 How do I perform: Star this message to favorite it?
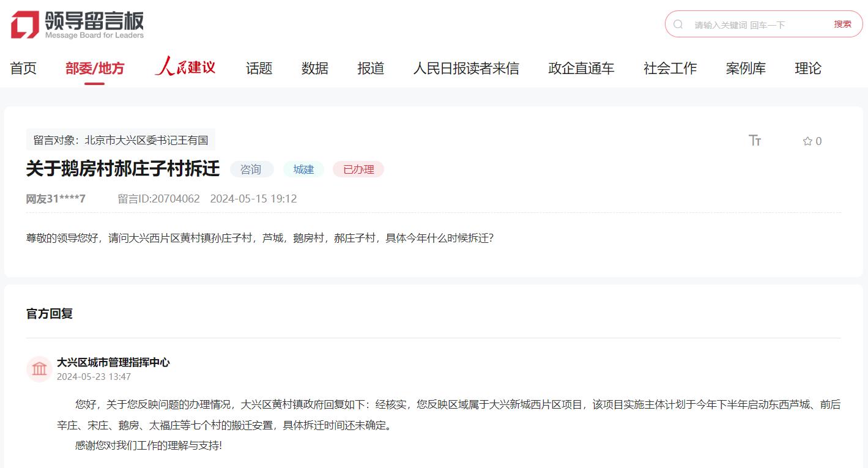click(x=807, y=141)
